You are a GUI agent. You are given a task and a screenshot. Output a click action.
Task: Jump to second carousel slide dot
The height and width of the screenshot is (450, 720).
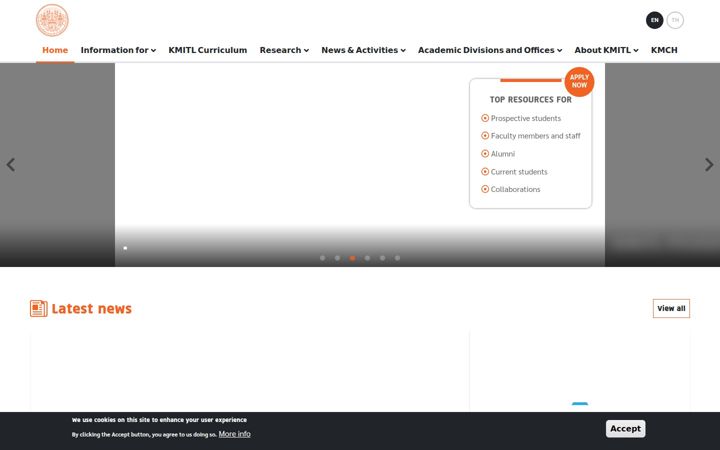(x=338, y=258)
